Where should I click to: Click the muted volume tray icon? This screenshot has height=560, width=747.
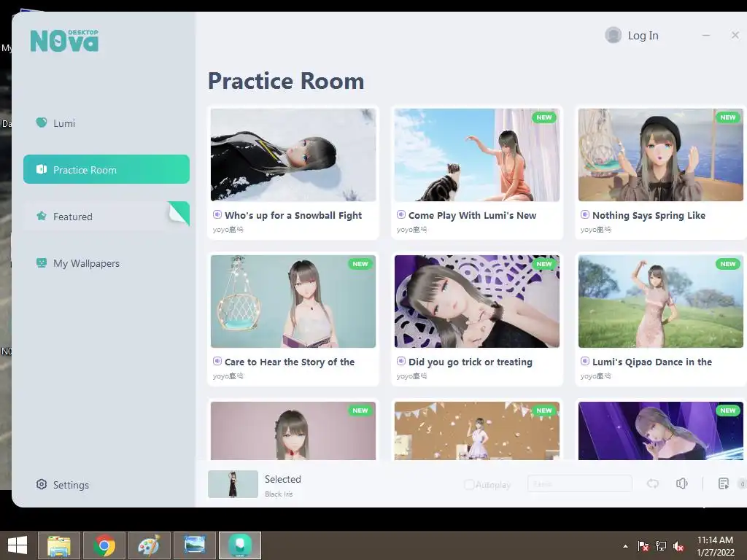(678, 546)
